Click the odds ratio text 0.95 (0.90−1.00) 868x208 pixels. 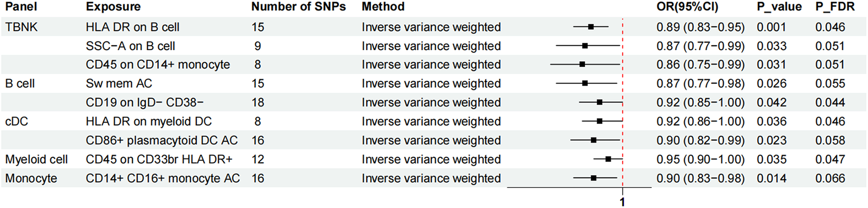click(700, 159)
